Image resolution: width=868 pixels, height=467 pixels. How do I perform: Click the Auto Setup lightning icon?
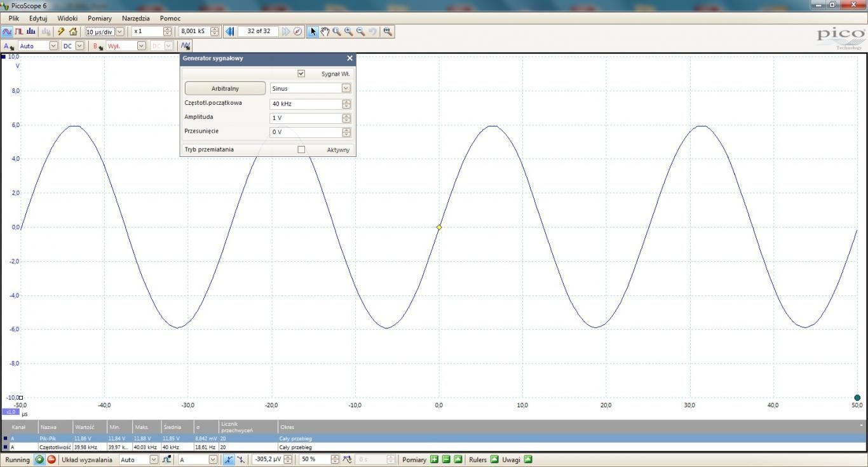pos(61,31)
